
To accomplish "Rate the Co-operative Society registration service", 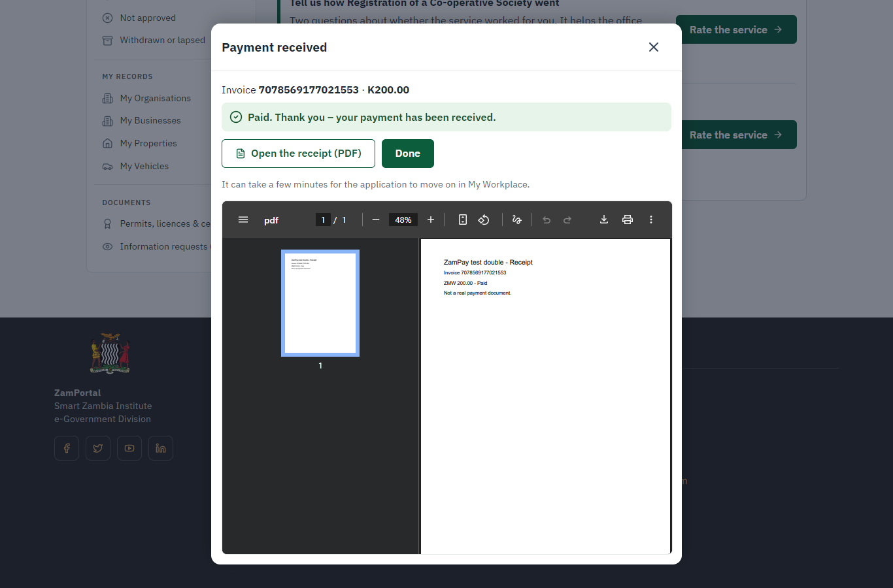I will pyautogui.click(x=736, y=29).
